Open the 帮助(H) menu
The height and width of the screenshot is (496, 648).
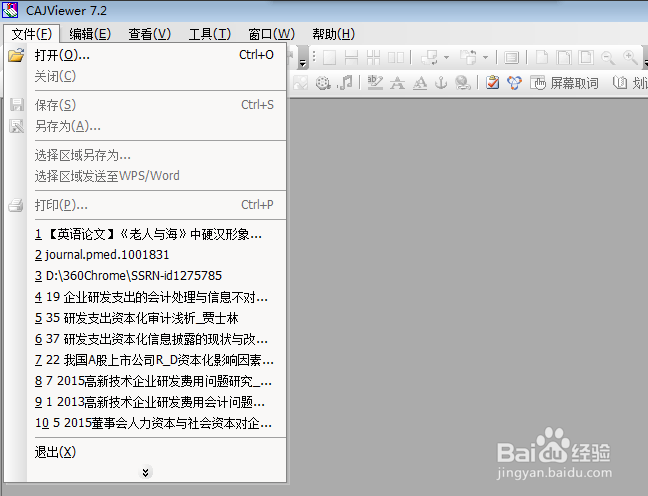click(x=334, y=34)
